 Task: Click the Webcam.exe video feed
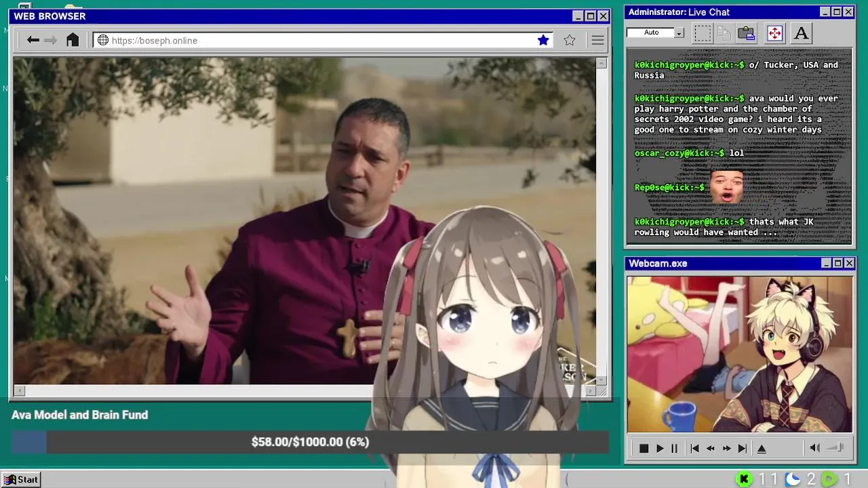point(739,354)
